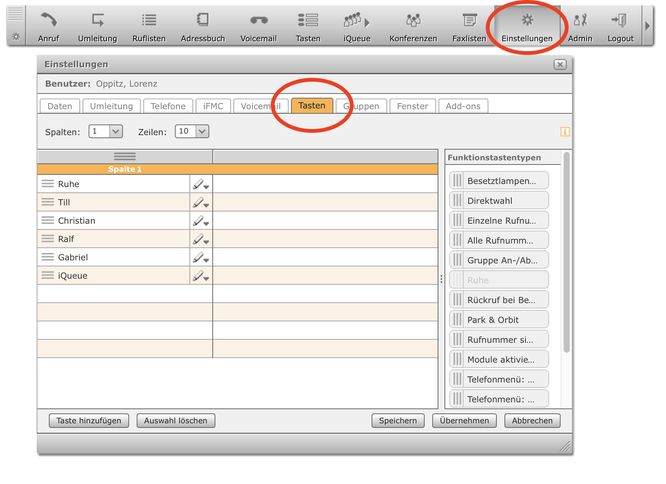Screen dimensions: 666x484
Task: Click the Funktionstastentypen list scrollbar
Action: click(x=566, y=253)
